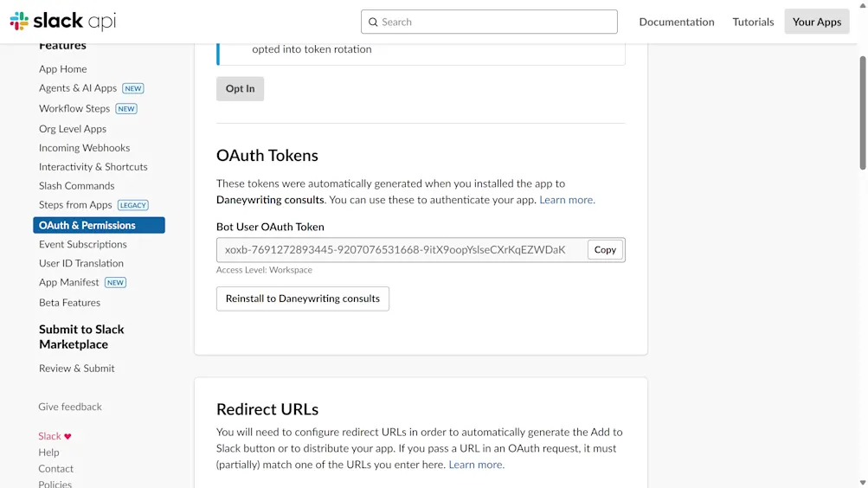The width and height of the screenshot is (868, 488).
Task: Click the NEW badge beside Agents & AI Apps
Action: [133, 88]
